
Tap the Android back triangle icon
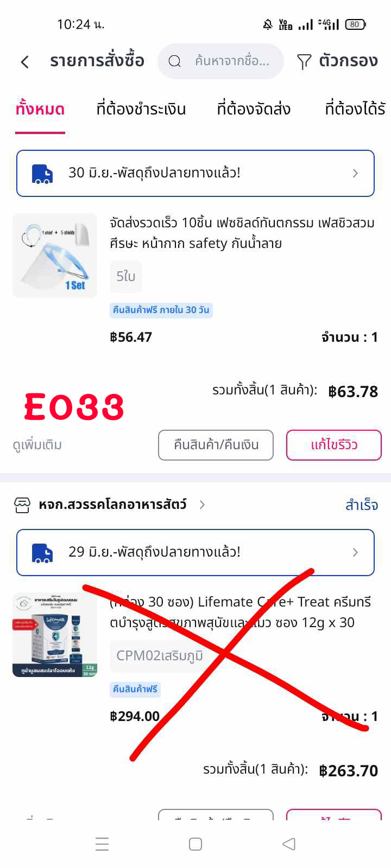tap(289, 844)
